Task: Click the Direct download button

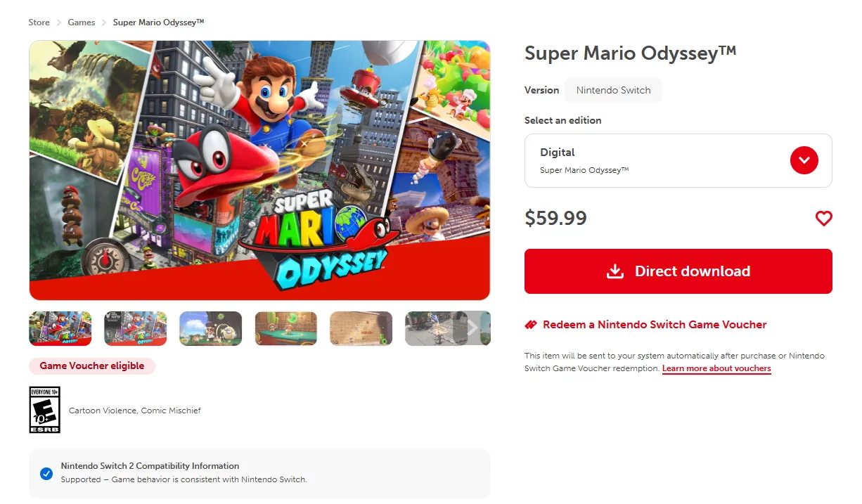Action: click(678, 271)
